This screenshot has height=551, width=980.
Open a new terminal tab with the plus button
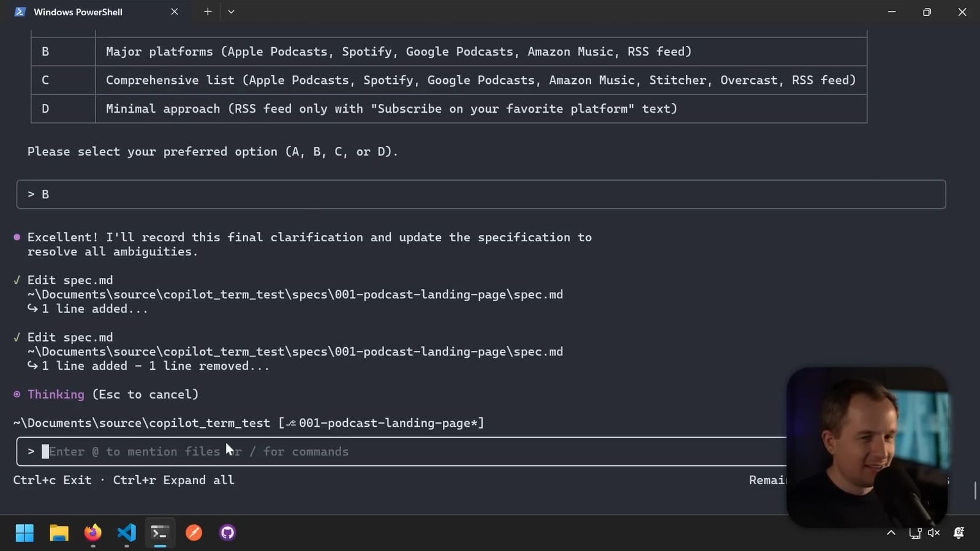coord(208,11)
